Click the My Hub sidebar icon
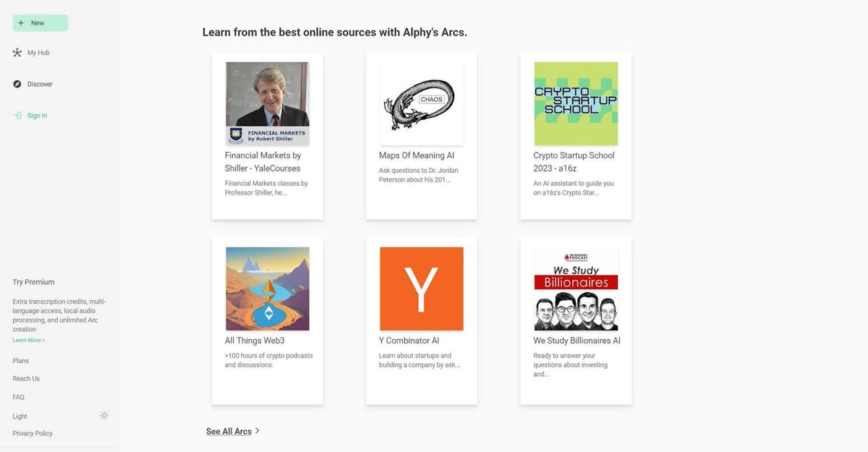This screenshot has height=452, width=868. (x=17, y=53)
